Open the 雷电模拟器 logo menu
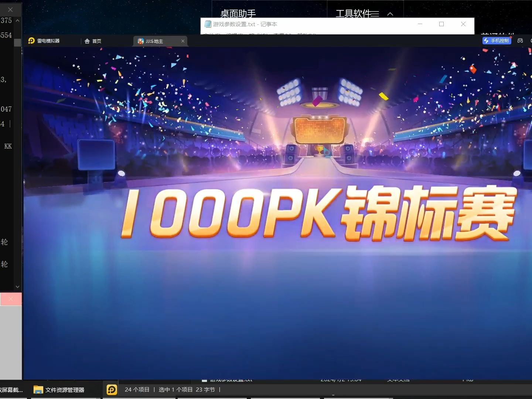The width and height of the screenshot is (532, 399). coord(31,41)
